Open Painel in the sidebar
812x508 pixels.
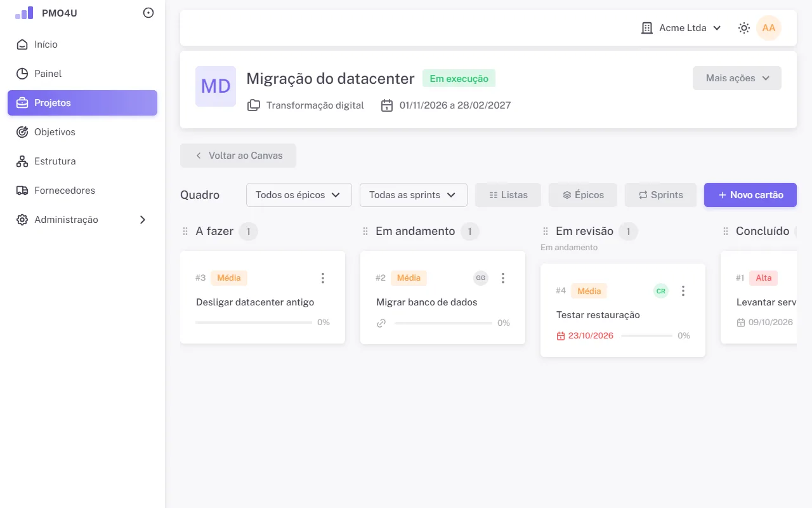pyautogui.click(x=82, y=74)
